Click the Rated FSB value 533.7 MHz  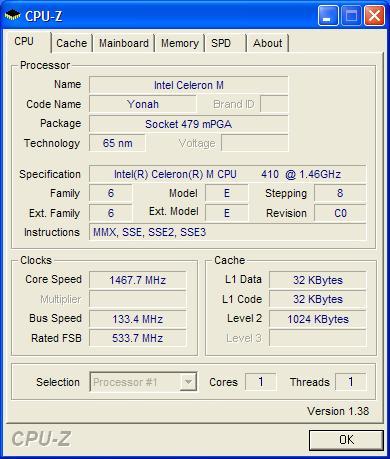click(x=137, y=338)
